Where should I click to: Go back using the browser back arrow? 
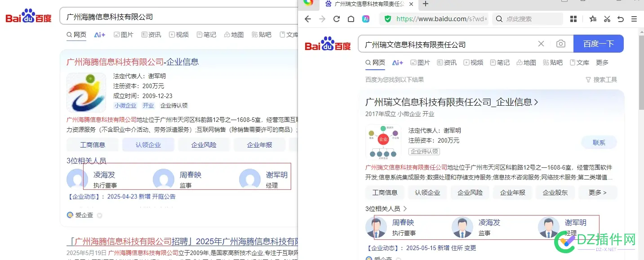(x=308, y=19)
